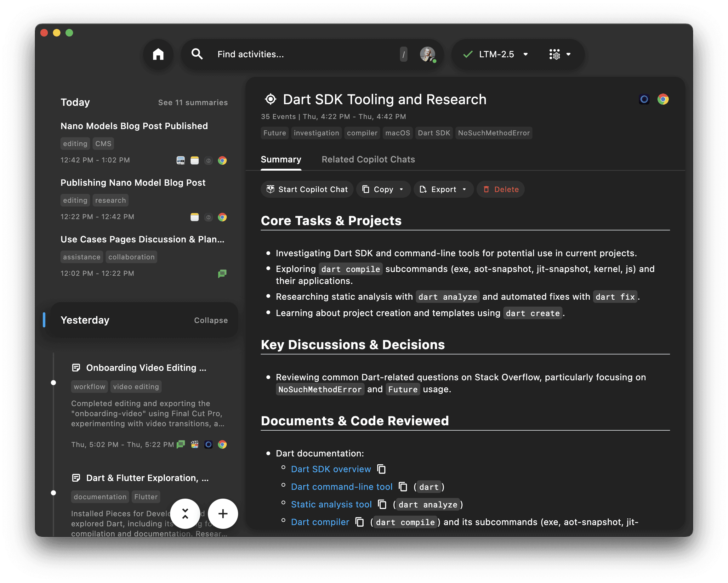
Task: Open the Chrome icon in summary header
Action: [x=663, y=99]
